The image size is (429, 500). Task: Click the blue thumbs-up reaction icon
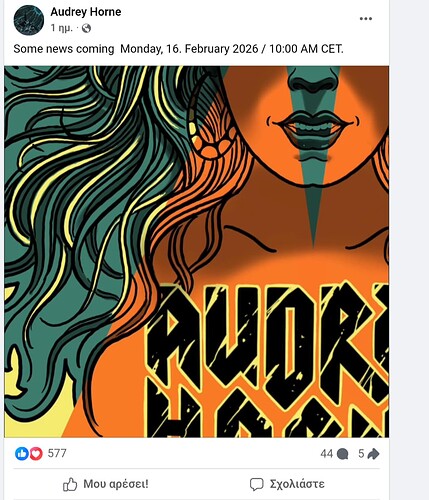[22, 454]
